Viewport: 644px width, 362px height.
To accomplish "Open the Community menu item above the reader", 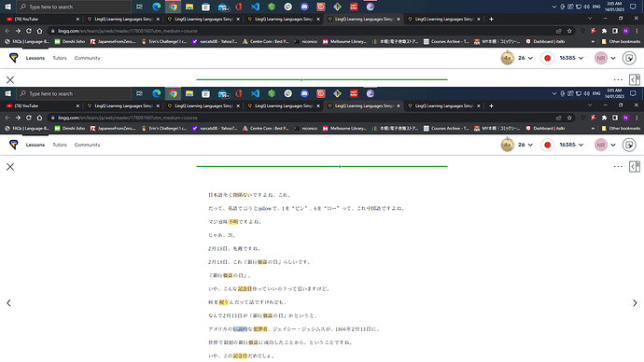I will [x=87, y=145].
